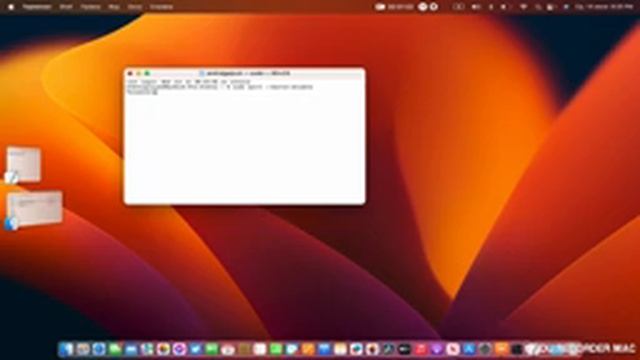
Task: Launch the Twitter app from the Dock
Action: (x=196, y=349)
